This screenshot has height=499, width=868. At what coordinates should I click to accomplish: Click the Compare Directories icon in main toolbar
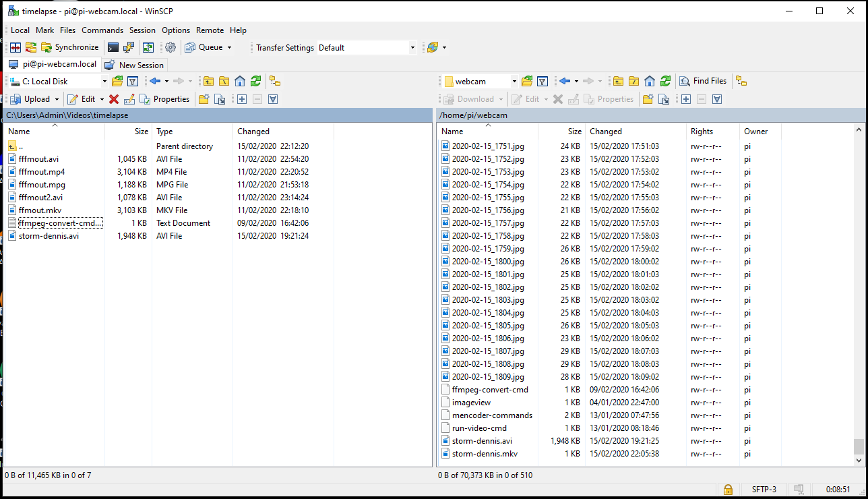(x=15, y=47)
